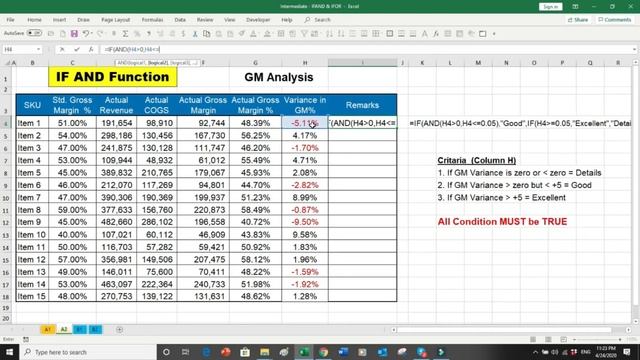Open the Help ribbon tab
The image size is (640, 360).
287,20
